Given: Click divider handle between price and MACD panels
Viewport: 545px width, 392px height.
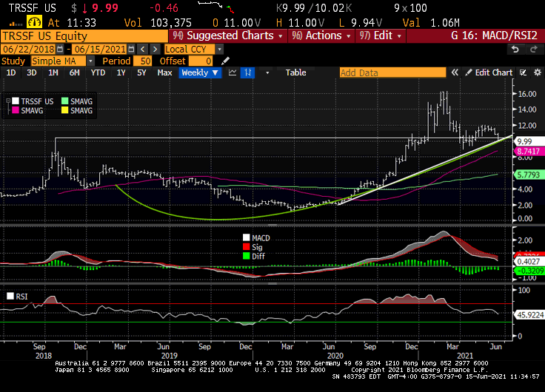Looking at the screenshot, I should coord(272,226).
